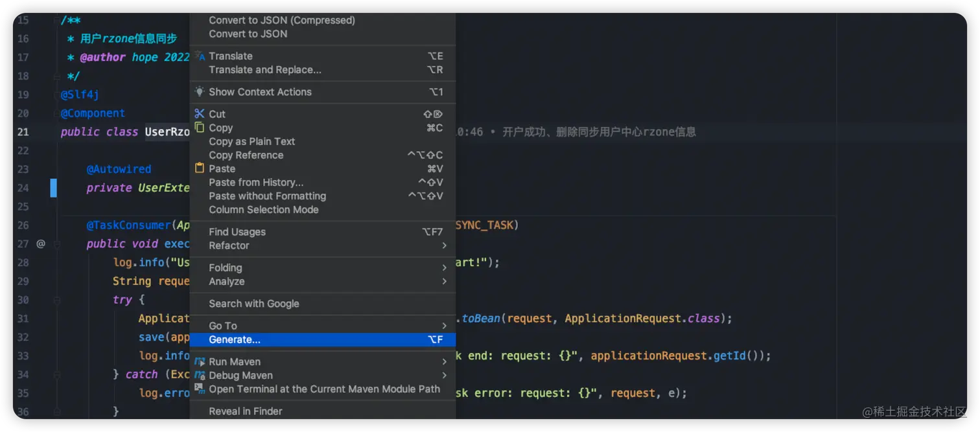This screenshot has width=980, height=432.
Task: Click the Debug Maven icon
Action: (x=200, y=375)
